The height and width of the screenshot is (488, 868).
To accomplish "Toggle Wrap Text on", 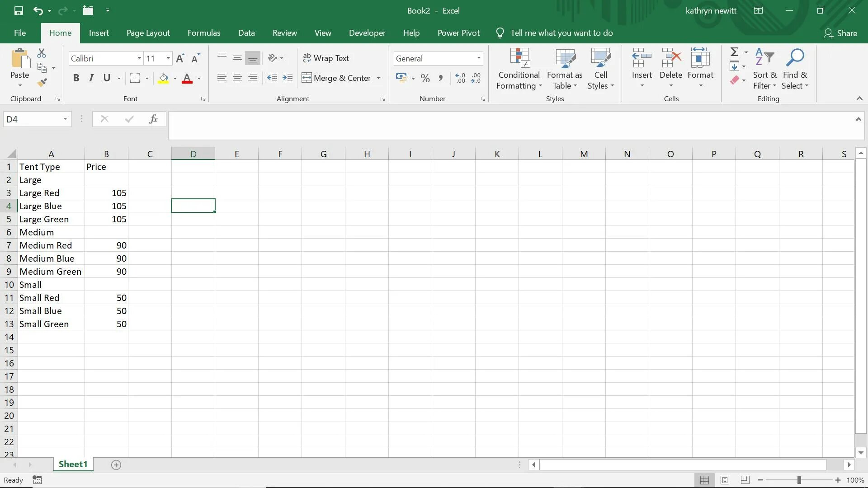I will (326, 58).
